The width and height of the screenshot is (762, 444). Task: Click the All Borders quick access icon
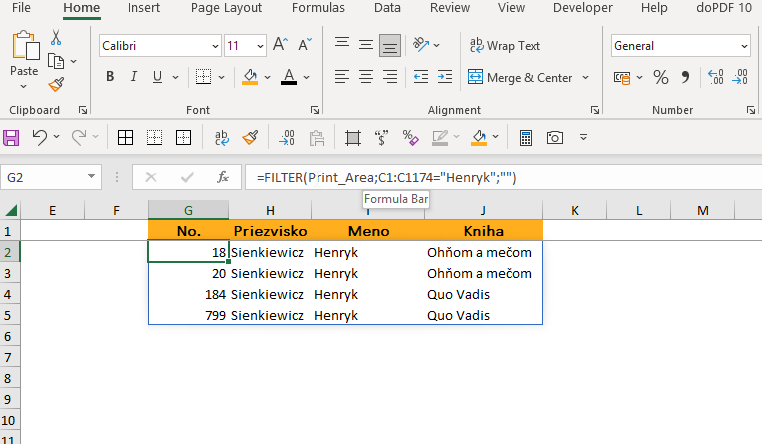pos(125,137)
